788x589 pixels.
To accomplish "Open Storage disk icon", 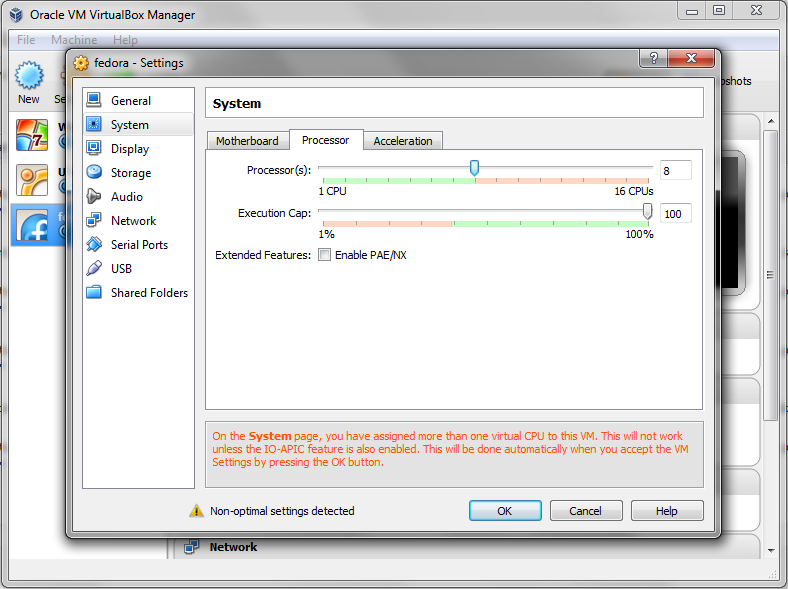I will tap(94, 172).
